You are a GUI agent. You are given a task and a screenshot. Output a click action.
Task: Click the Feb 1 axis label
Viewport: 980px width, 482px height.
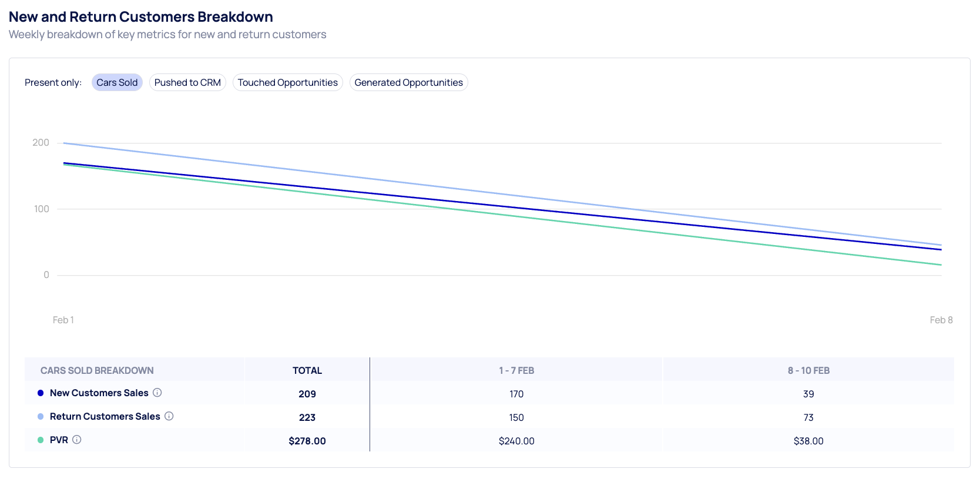click(63, 320)
